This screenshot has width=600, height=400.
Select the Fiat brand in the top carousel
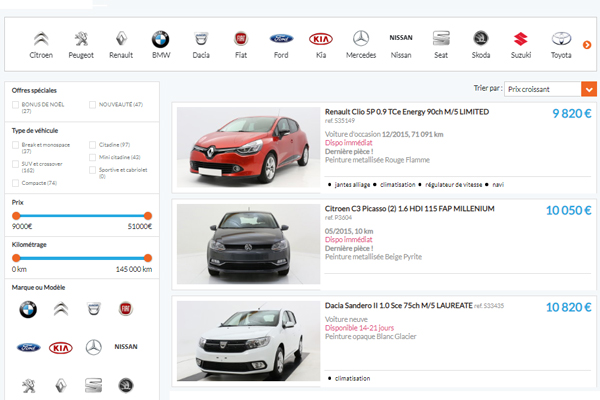point(241,44)
